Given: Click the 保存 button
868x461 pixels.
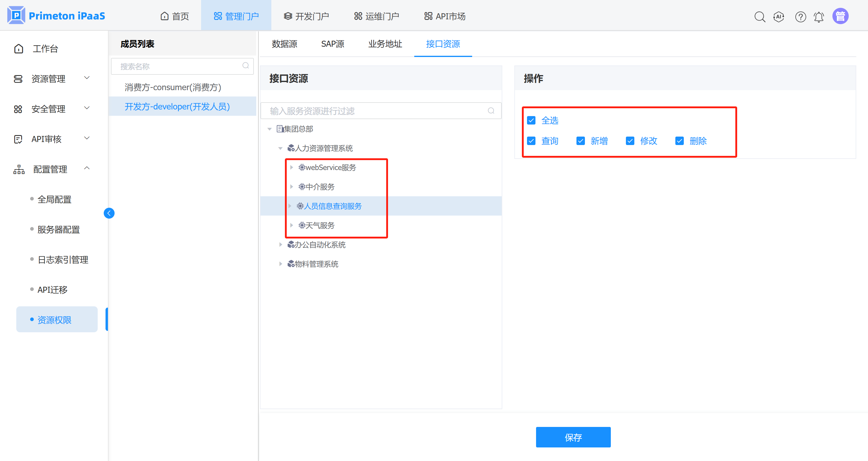Looking at the screenshot, I should (573, 437).
